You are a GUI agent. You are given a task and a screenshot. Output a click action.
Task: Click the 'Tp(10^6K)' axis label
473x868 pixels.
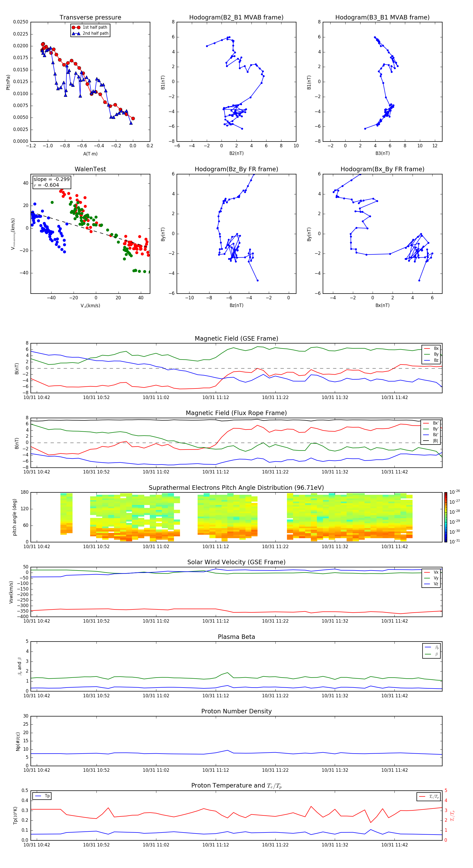point(15,815)
